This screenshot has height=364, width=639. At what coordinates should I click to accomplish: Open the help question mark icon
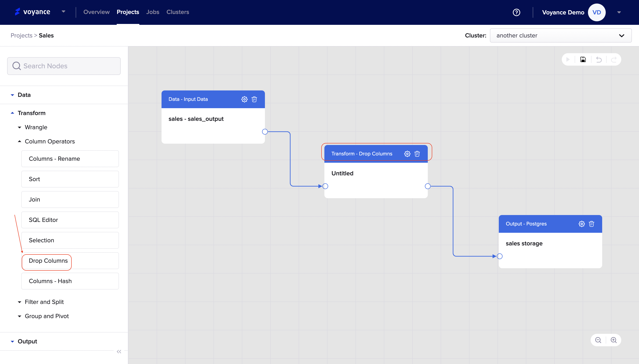point(516,12)
